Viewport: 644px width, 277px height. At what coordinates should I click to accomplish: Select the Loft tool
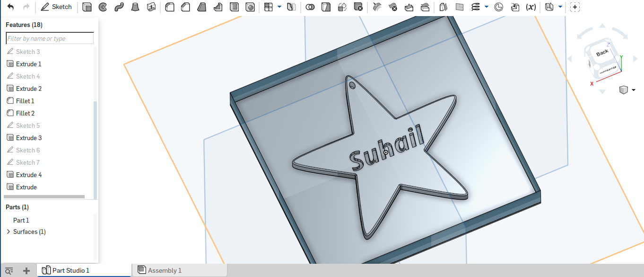(x=135, y=7)
